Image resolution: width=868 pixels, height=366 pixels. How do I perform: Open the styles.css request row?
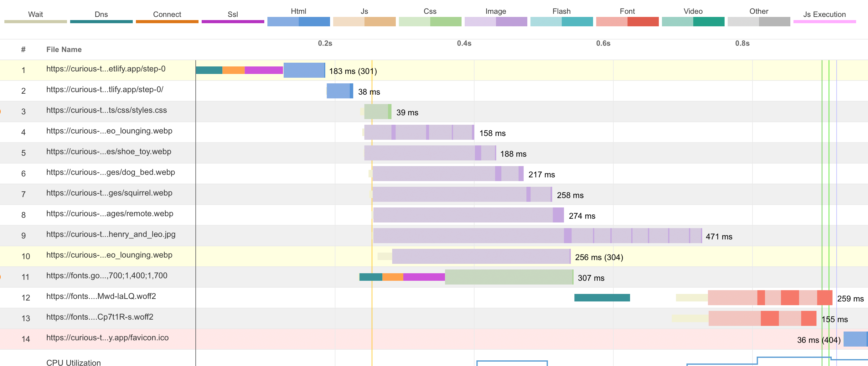tap(106, 110)
